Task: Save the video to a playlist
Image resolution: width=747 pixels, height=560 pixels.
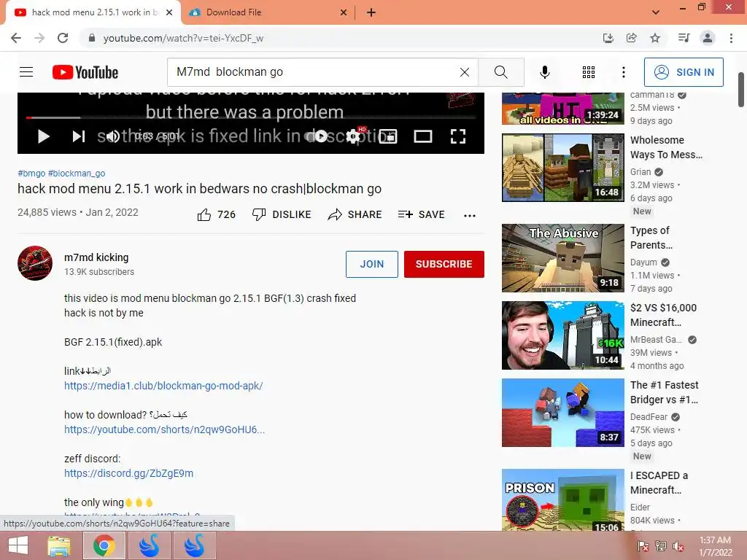Action: [x=421, y=215]
